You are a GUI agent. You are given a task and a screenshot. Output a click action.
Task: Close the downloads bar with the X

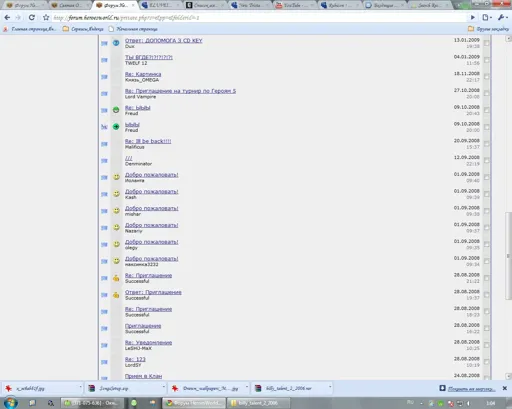[505, 388]
